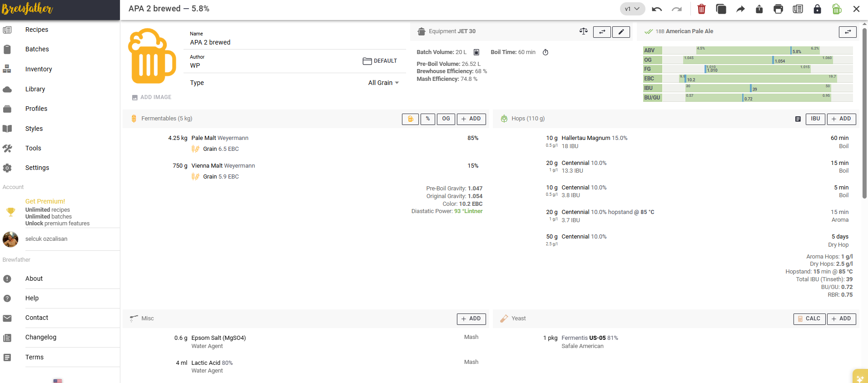Add a new yeast
The image size is (868, 383).
842,319
